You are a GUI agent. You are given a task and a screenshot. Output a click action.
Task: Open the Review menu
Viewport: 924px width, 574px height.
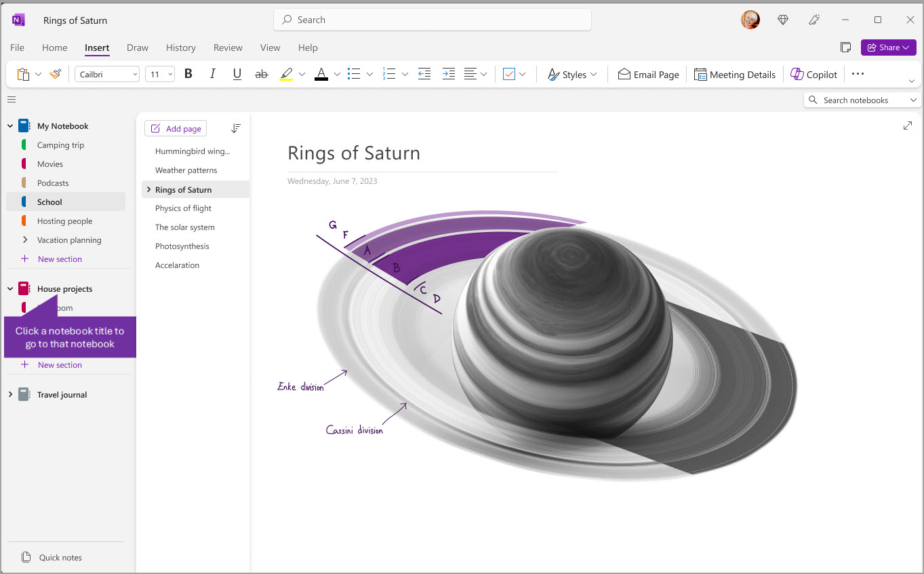coord(227,47)
